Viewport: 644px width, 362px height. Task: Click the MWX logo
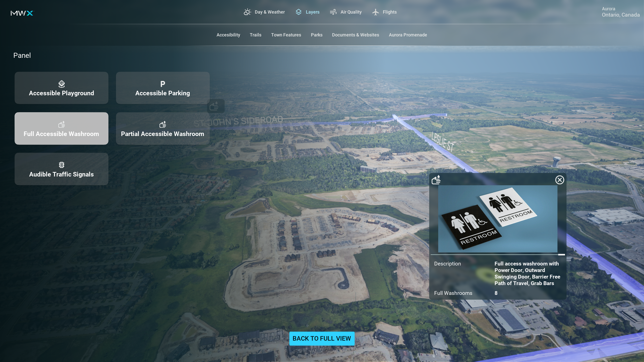(x=22, y=13)
